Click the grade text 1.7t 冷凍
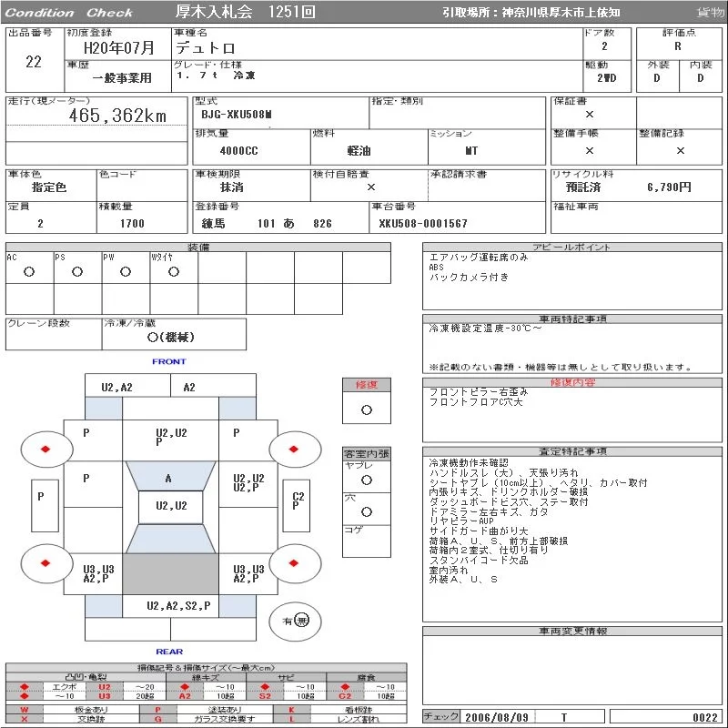 216,76
